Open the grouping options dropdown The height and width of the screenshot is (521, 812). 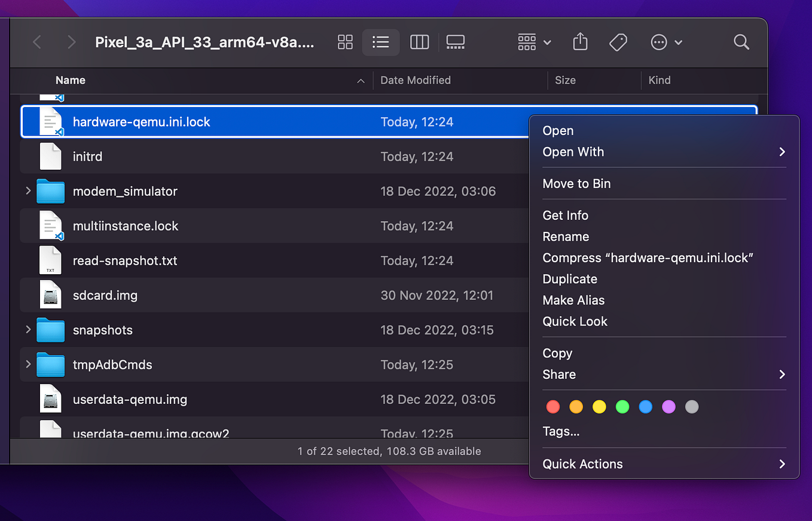click(x=533, y=42)
